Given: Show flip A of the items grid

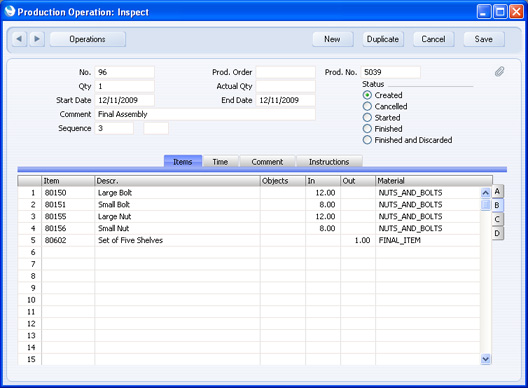Looking at the screenshot, I should coord(497,191).
